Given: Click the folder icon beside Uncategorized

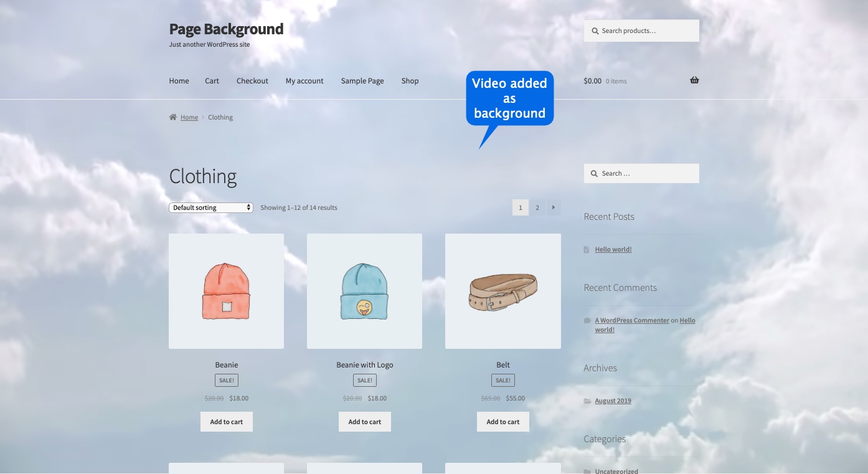Looking at the screenshot, I should (586, 471).
